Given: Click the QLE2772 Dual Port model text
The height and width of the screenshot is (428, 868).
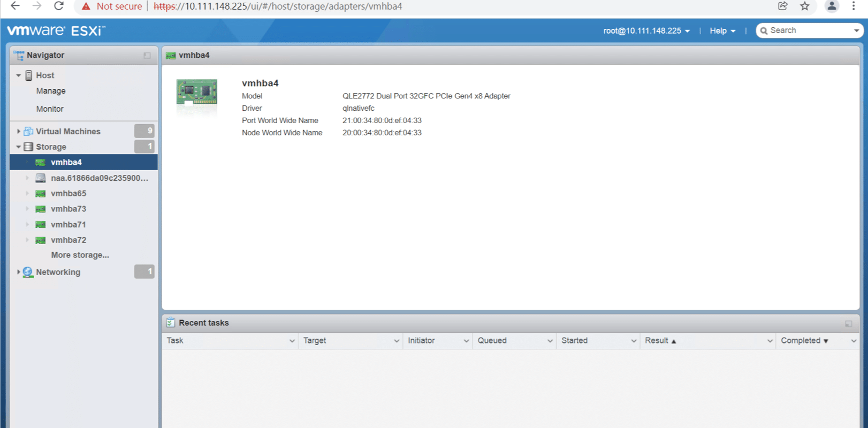Looking at the screenshot, I should click(x=427, y=96).
